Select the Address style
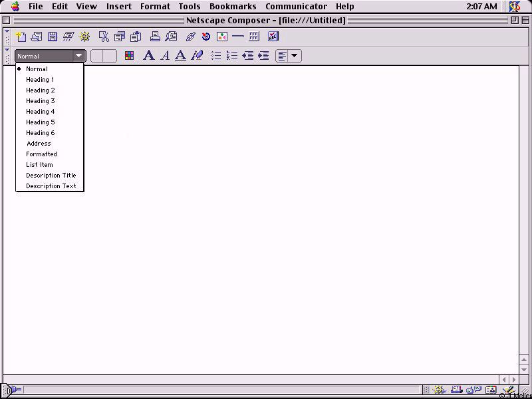Viewport: 532px width, 399px height. [x=49, y=144]
